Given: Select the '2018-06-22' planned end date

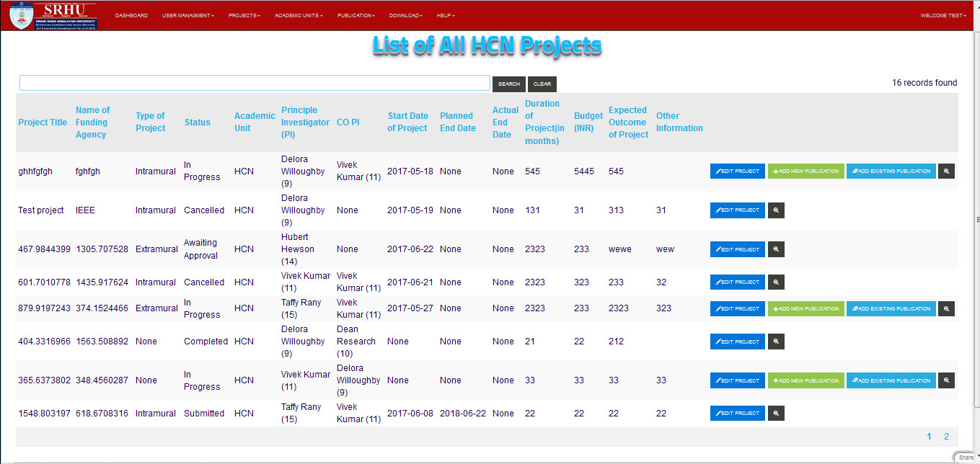Looking at the screenshot, I should click(462, 414).
